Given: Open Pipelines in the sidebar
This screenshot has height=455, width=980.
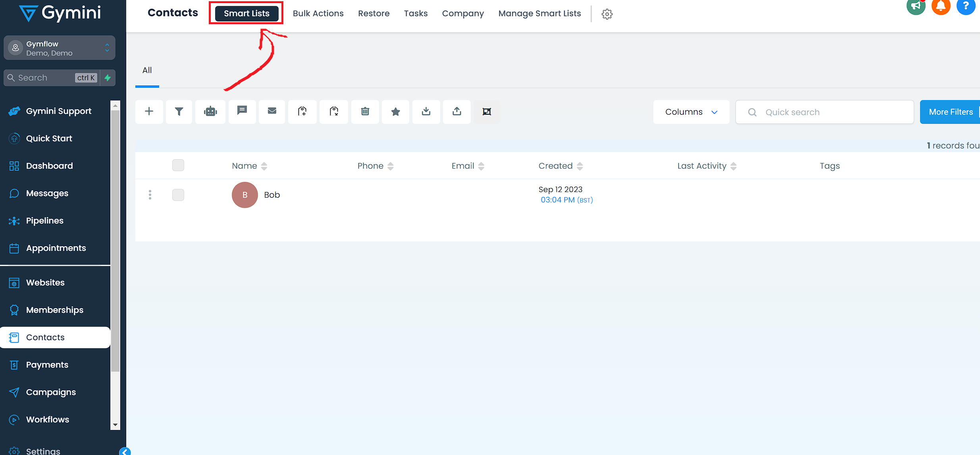Looking at the screenshot, I should coord(44,221).
